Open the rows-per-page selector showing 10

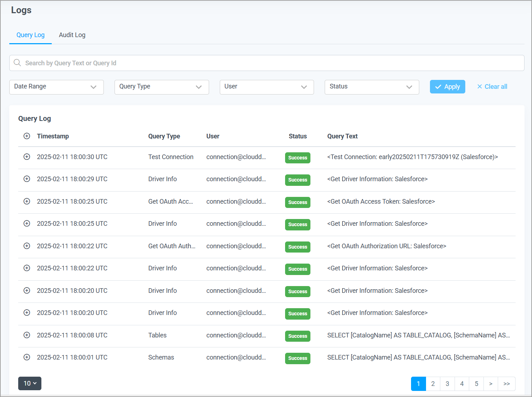click(x=30, y=383)
